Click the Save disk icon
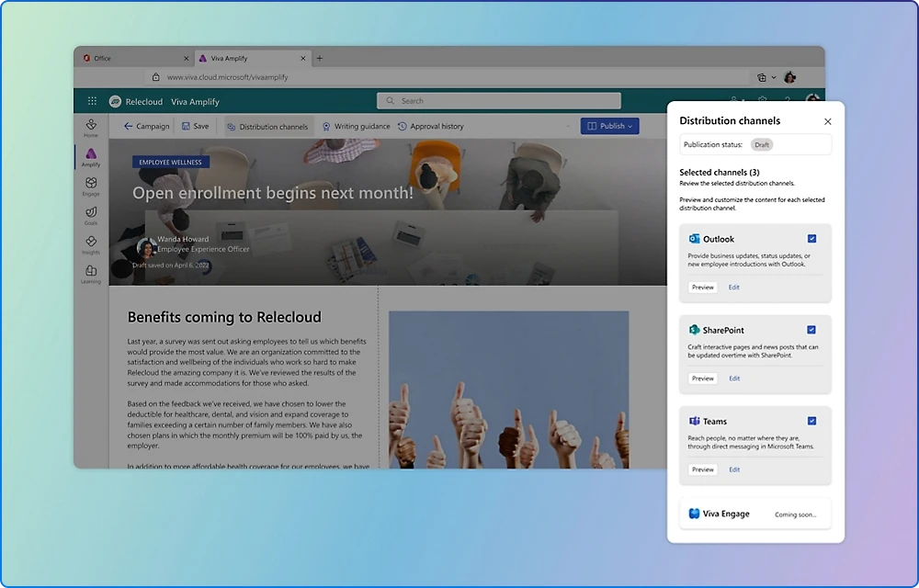 186,126
